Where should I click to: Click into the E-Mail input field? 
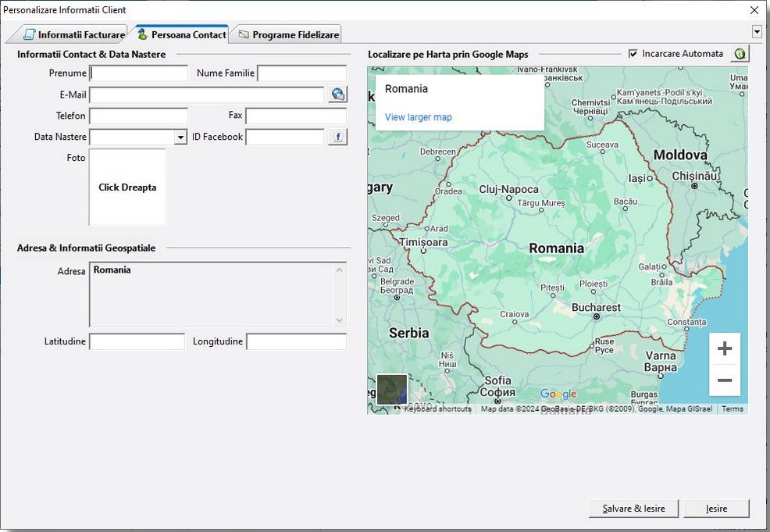(207, 95)
